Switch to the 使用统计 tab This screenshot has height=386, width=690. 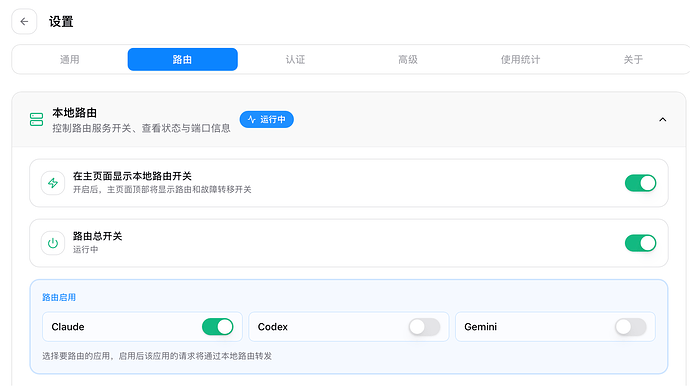click(521, 59)
